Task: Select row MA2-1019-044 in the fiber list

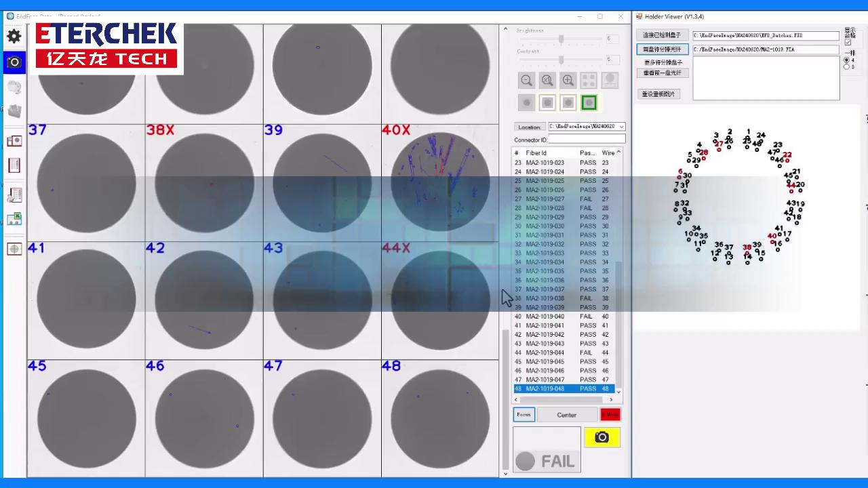Action: 545,352
